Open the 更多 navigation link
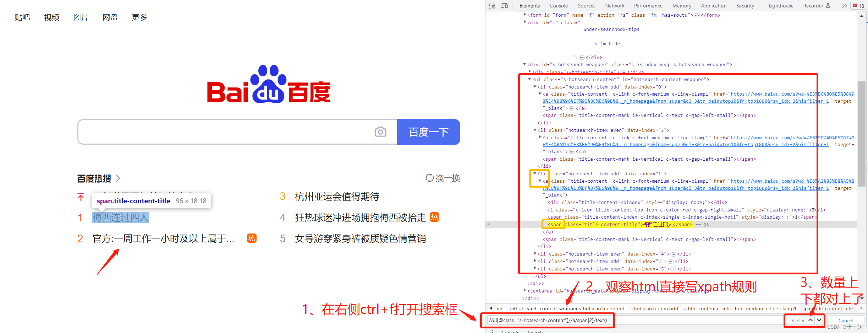This screenshot has width=868, height=333. coord(139,17)
